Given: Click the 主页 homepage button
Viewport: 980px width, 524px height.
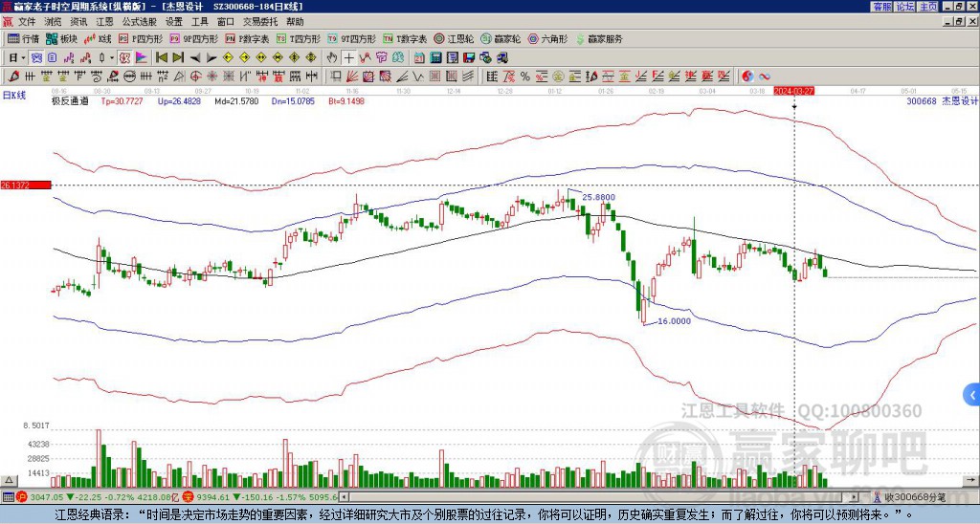Looking at the screenshot, I should coord(927,6).
